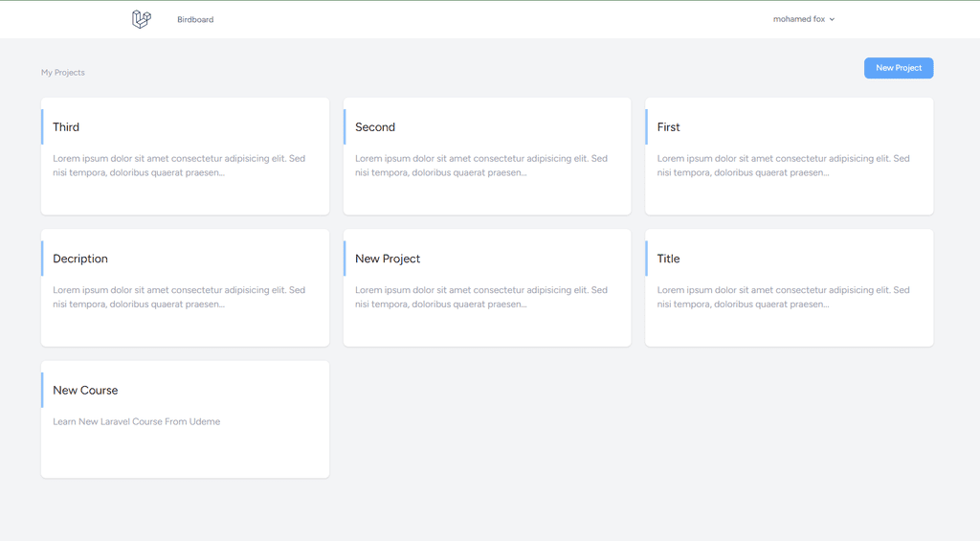The width and height of the screenshot is (980, 541).
Task: Expand the mohamed fox user dropdown
Action: point(804,19)
